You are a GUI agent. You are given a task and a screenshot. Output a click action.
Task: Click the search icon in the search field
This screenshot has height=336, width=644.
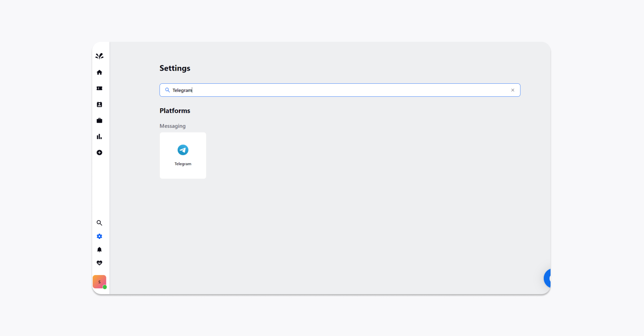coord(167,90)
